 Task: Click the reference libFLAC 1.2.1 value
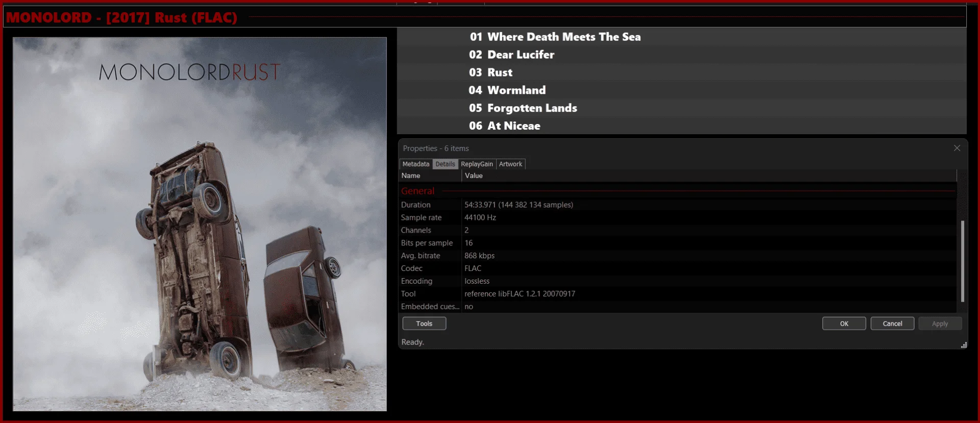pos(520,294)
